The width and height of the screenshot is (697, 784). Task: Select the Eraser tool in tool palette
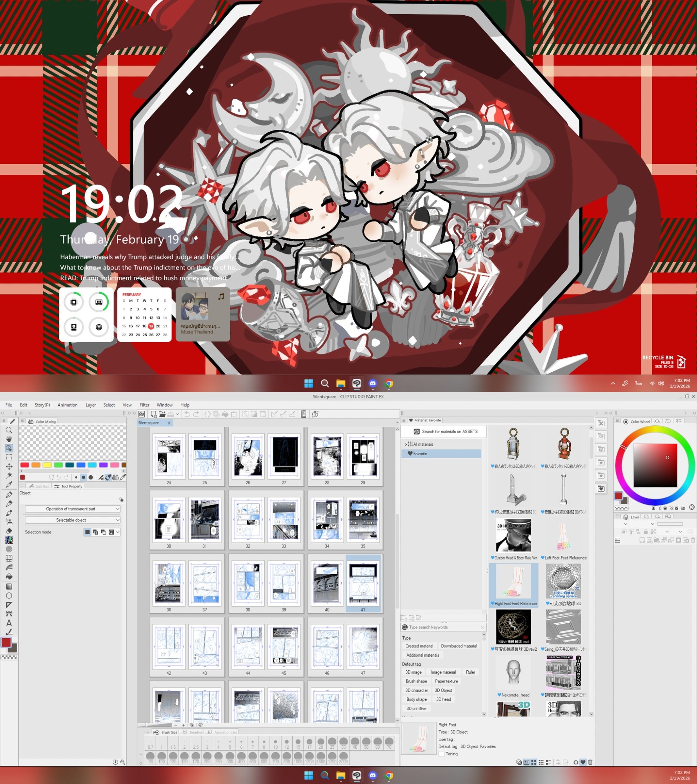[9, 531]
